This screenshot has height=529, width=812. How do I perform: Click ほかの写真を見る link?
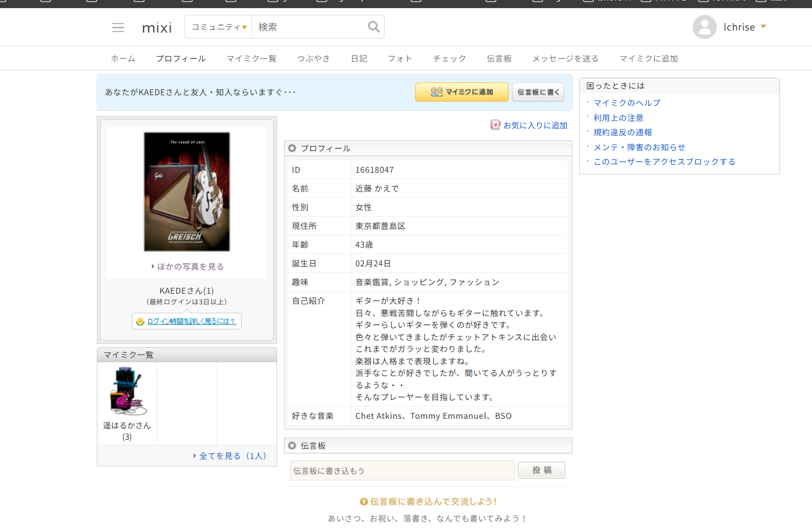pos(190,266)
